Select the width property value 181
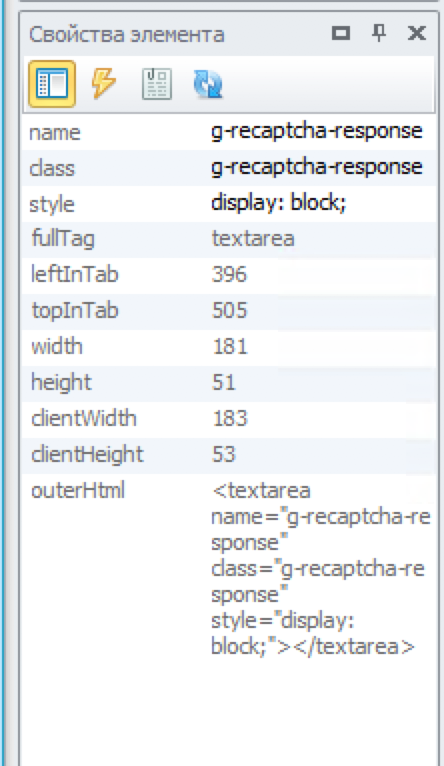The width and height of the screenshot is (444, 766). pyautogui.click(x=230, y=347)
